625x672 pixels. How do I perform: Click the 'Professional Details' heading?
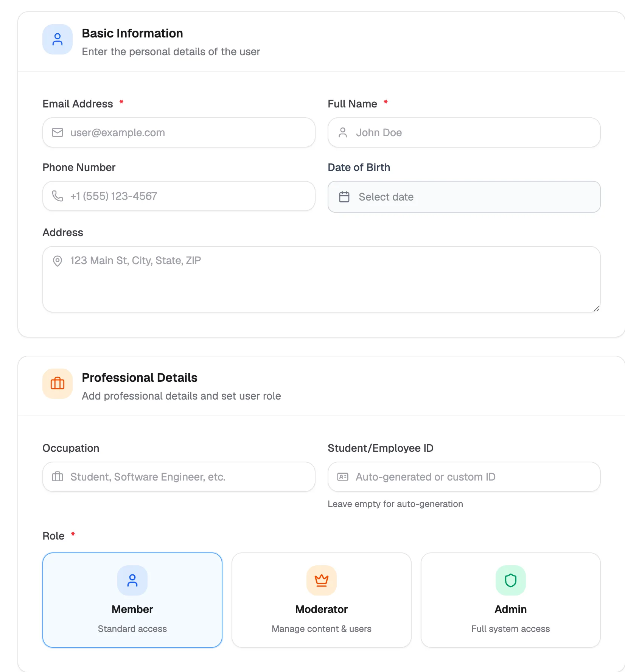(140, 378)
